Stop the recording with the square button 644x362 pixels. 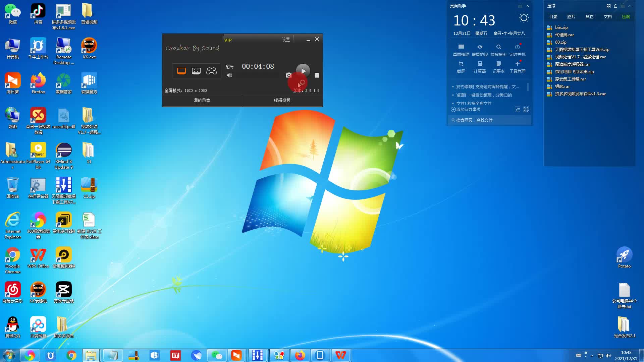pyautogui.click(x=317, y=75)
